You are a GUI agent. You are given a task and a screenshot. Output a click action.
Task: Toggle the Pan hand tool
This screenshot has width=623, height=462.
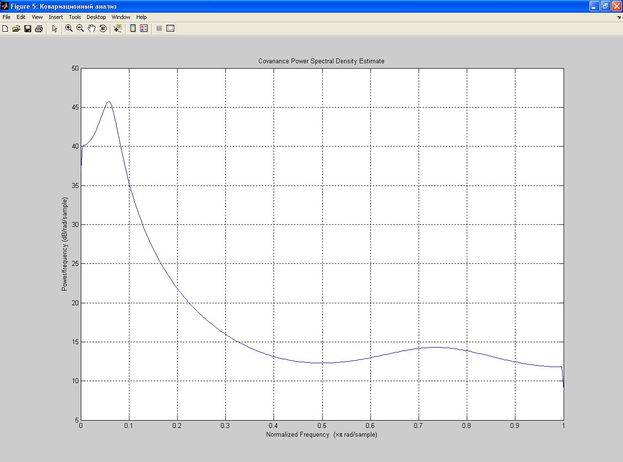pos(91,29)
